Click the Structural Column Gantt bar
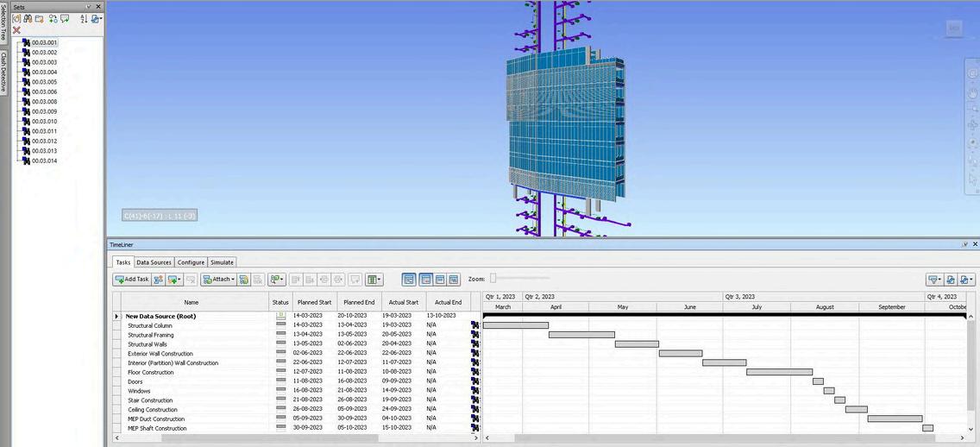The height and width of the screenshot is (447, 980). 516,325
